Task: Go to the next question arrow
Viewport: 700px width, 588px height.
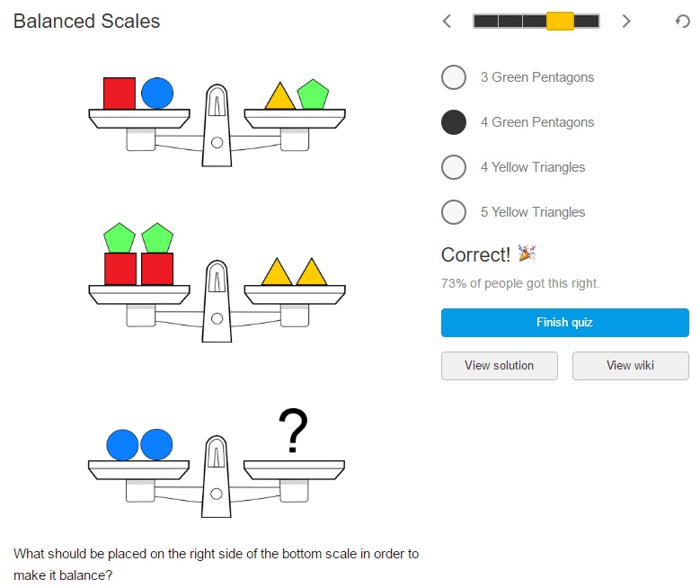Action: (x=626, y=21)
